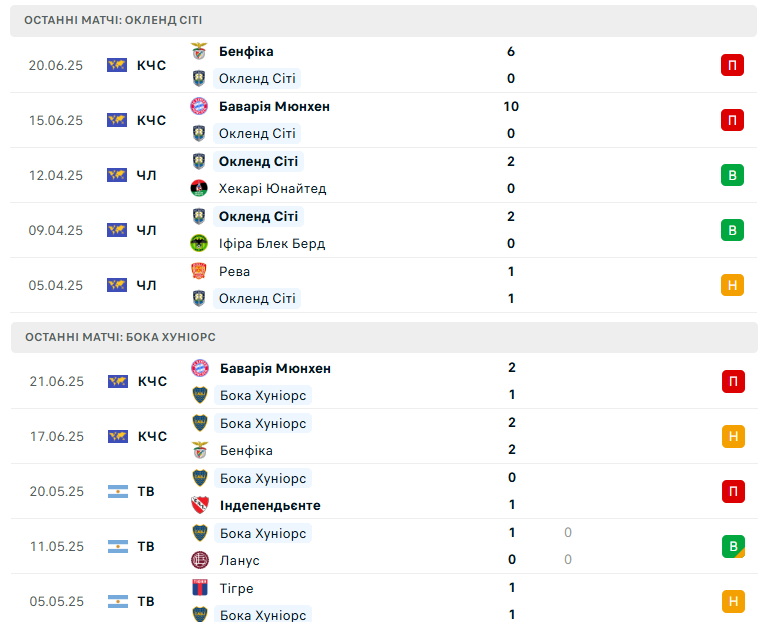Click the Хекарі Юнайтед team logo

[x=199, y=188]
